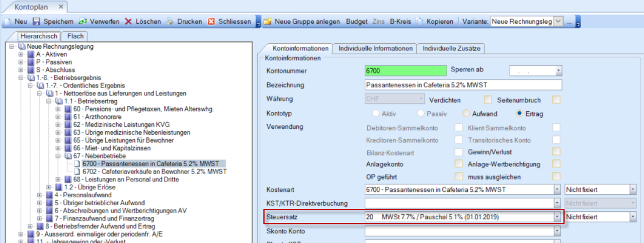The width and height of the screenshot is (644, 243).
Task: Switch to the Flach view tab
Action: click(75, 36)
